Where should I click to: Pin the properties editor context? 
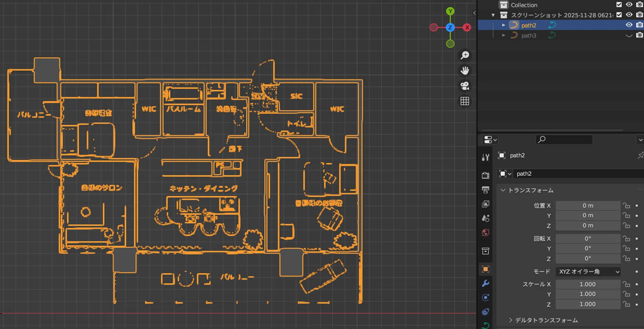tap(640, 155)
